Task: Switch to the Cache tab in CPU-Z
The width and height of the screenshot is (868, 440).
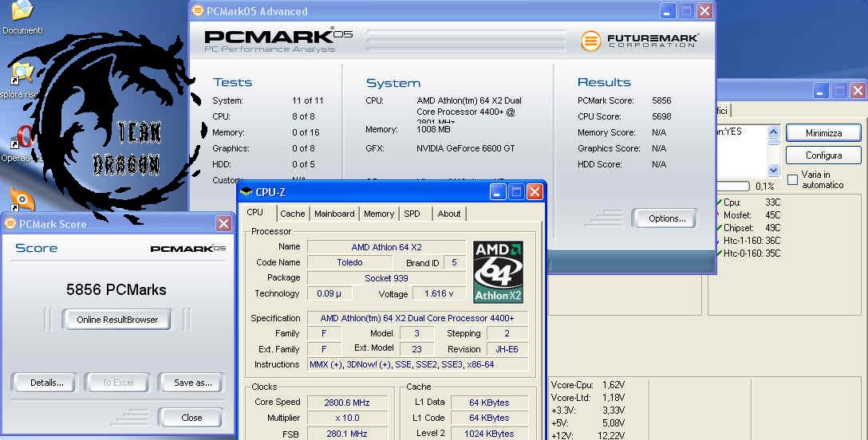Action: (292, 214)
